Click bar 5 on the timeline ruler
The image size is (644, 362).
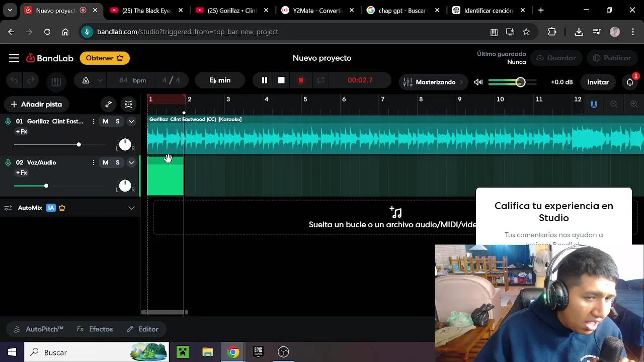[305, 100]
